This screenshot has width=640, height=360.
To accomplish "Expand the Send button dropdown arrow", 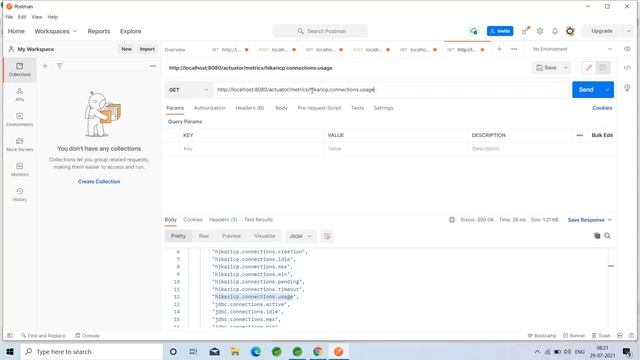I will 607,90.
